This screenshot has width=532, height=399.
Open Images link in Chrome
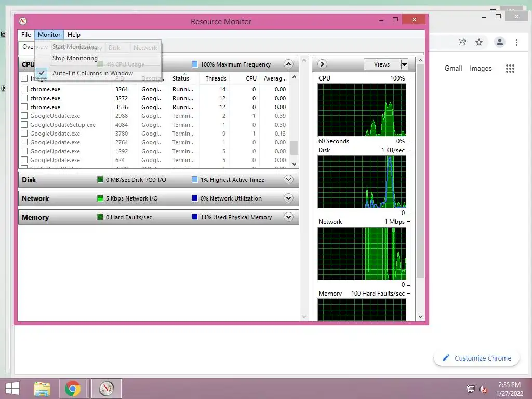[x=481, y=68]
